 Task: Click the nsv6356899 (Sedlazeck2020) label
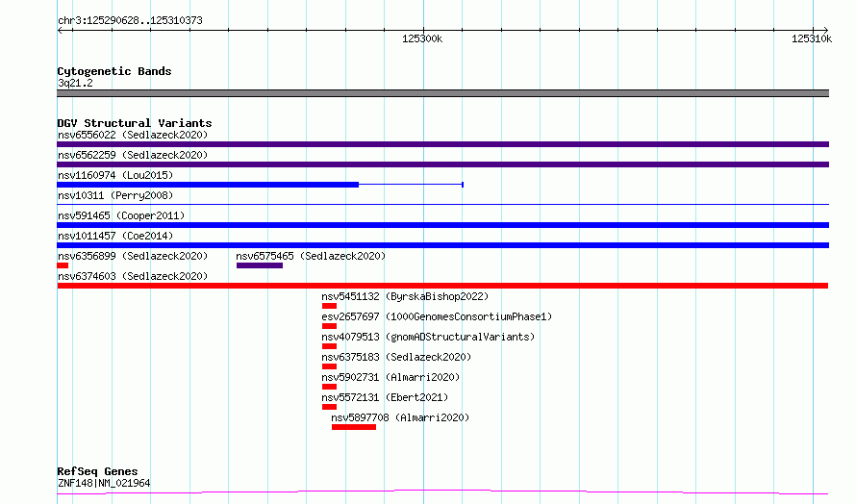[x=133, y=256]
